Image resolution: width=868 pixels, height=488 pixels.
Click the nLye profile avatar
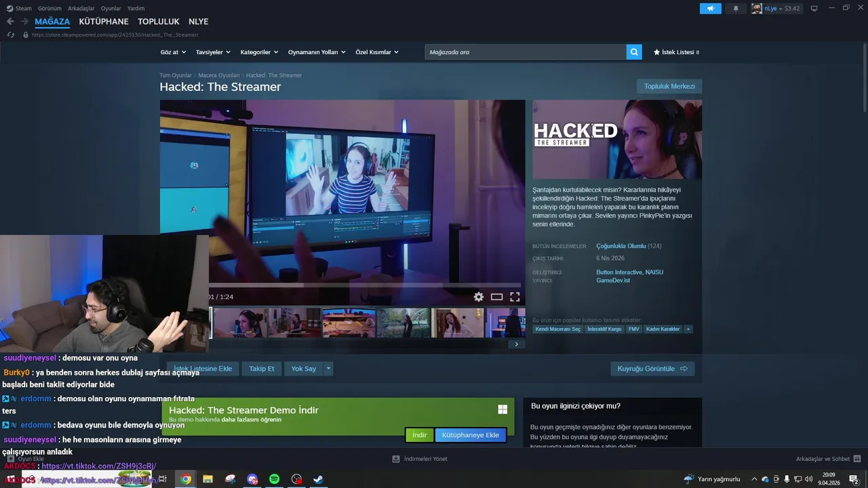(757, 8)
